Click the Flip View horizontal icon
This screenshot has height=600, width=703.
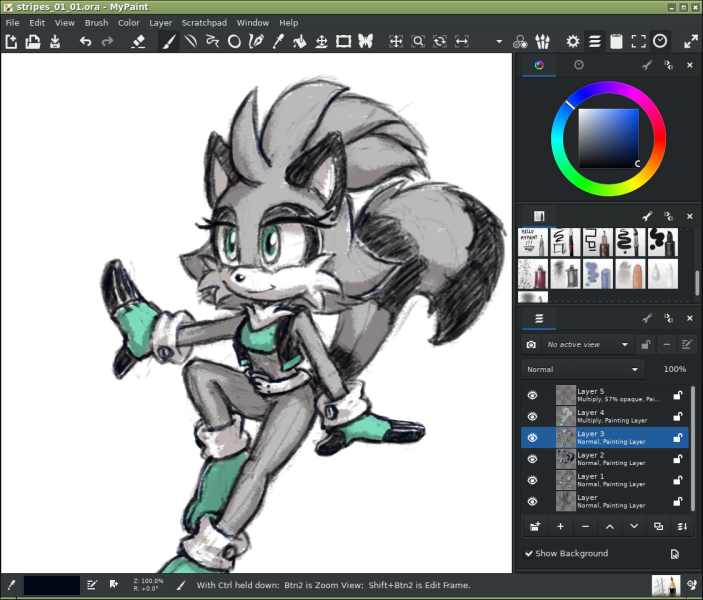coord(462,42)
